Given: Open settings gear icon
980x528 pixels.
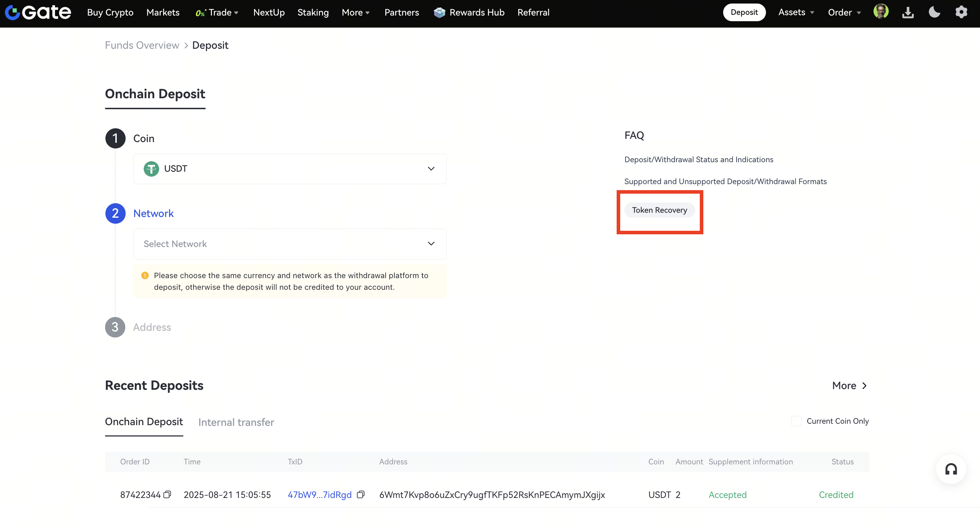Looking at the screenshot, I should point(961,12).
